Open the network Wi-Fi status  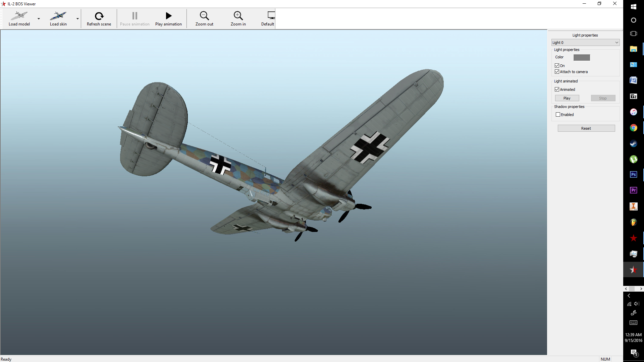[629, 304]
